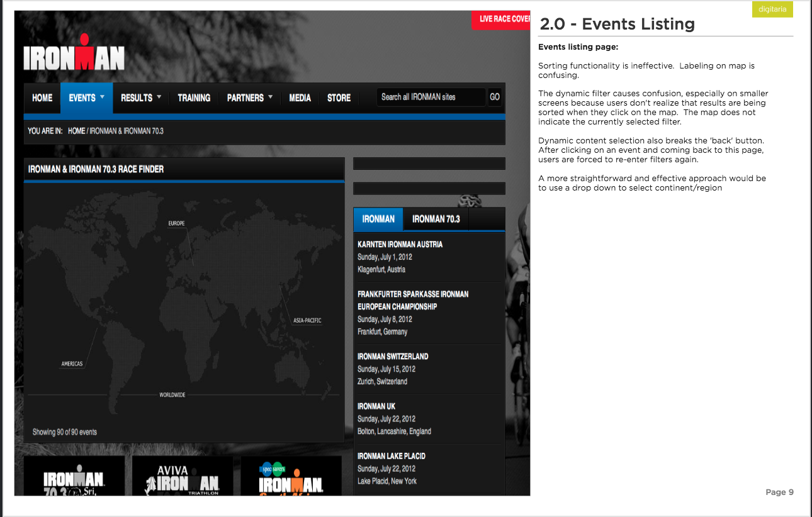This screenshot has height=517, width=812.
Task: Select the WORLDWIDE map filter
Action: point(172,395)
